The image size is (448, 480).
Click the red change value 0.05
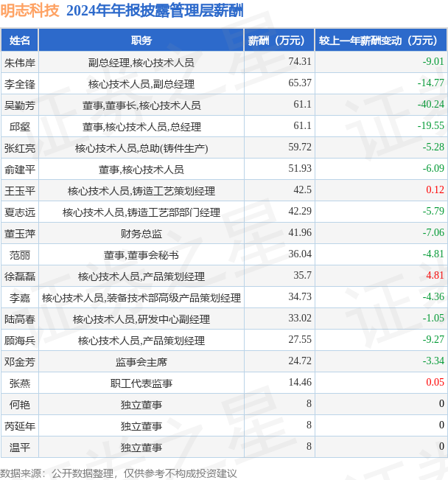(x=435, y=382)
